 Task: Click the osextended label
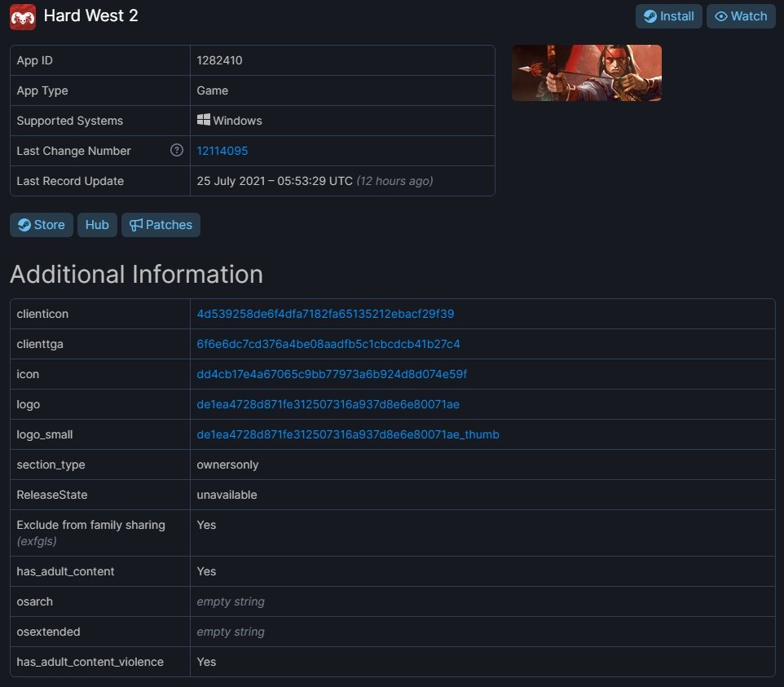pos(48,632)
